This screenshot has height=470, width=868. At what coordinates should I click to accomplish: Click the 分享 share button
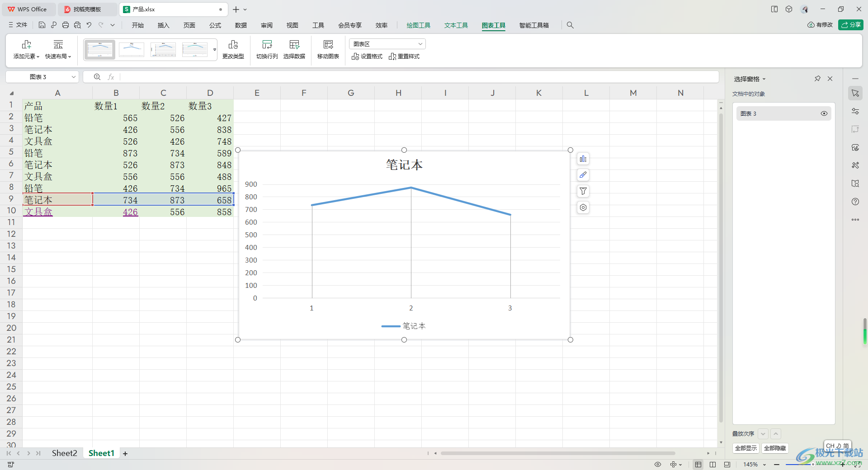851,25
